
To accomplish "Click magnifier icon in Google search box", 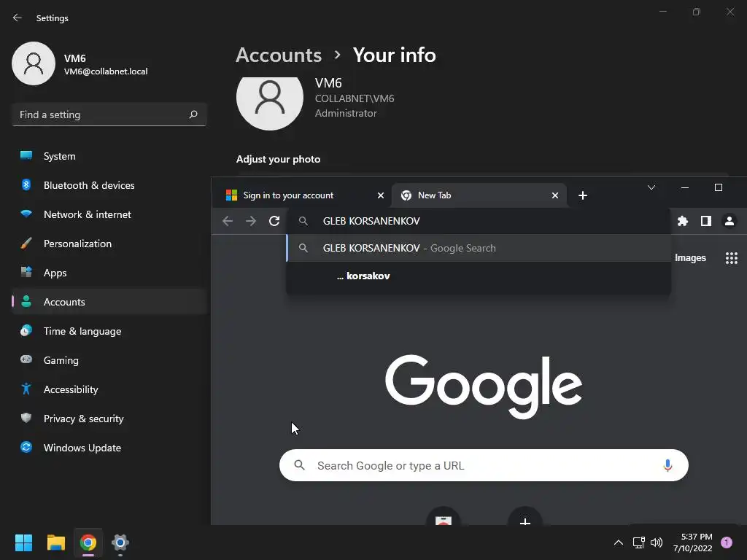I will tap(300, 465).
